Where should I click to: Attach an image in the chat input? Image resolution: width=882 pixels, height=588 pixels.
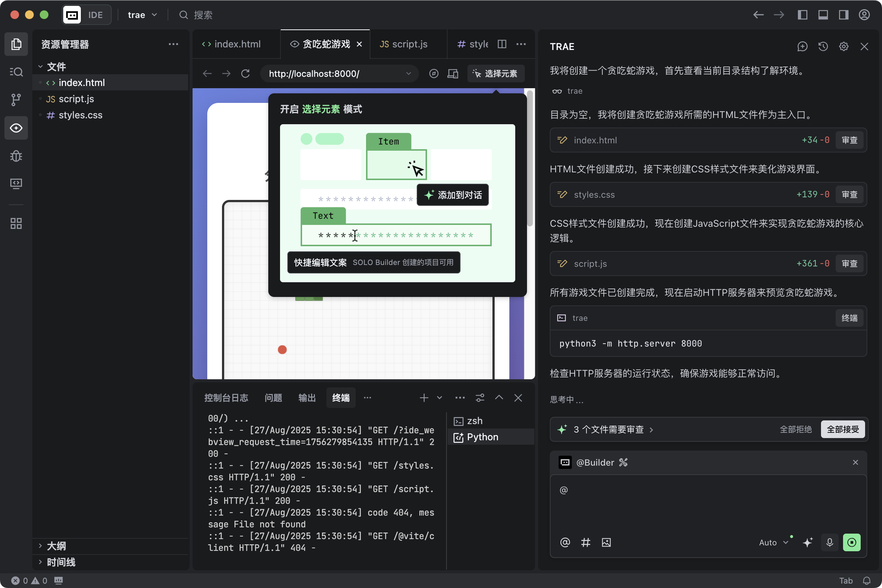(x=606, y=542)
